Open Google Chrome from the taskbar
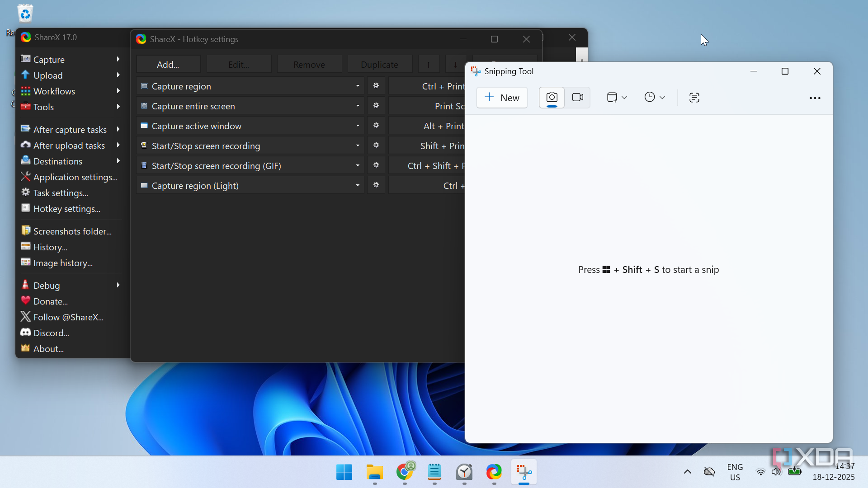This screenshot has height=488, width=868. tap(405, 472)
